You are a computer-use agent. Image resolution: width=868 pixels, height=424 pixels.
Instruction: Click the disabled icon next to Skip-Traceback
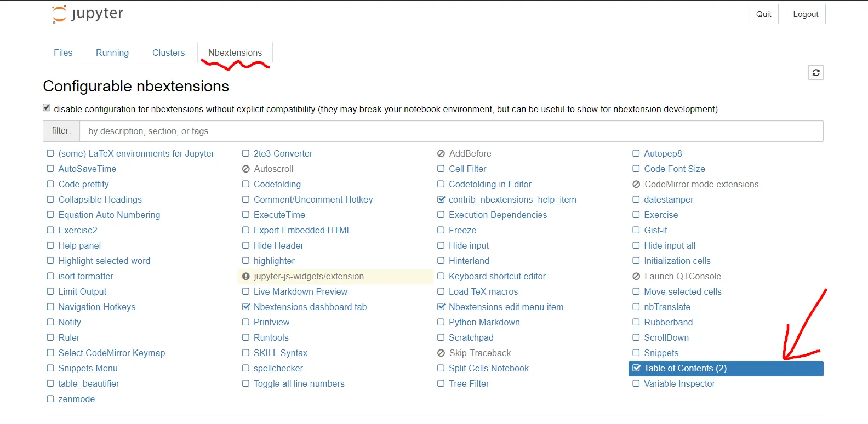pyautogui.click(x=441, y=353)
